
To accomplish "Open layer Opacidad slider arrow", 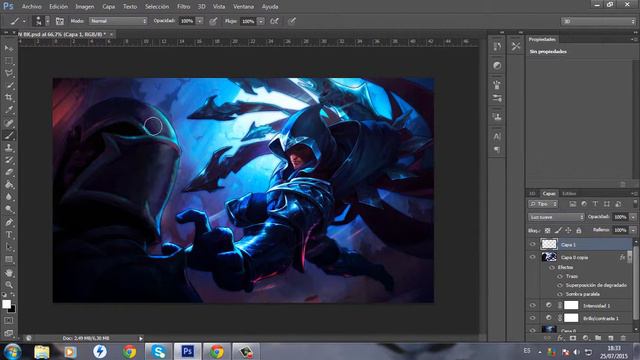I will pyautogui.click(x=633, y=217).
